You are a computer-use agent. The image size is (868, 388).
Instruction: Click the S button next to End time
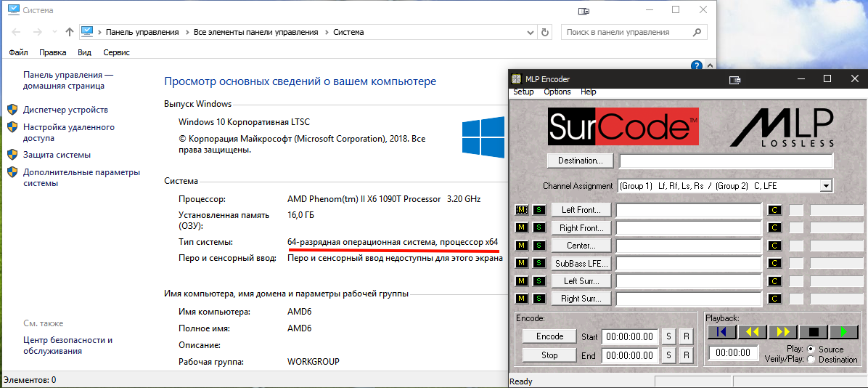pyautogui.click(x=668, y=355)
